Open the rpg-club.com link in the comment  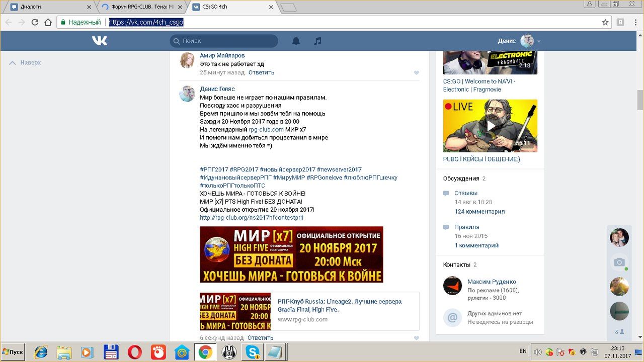click(266, 130)
